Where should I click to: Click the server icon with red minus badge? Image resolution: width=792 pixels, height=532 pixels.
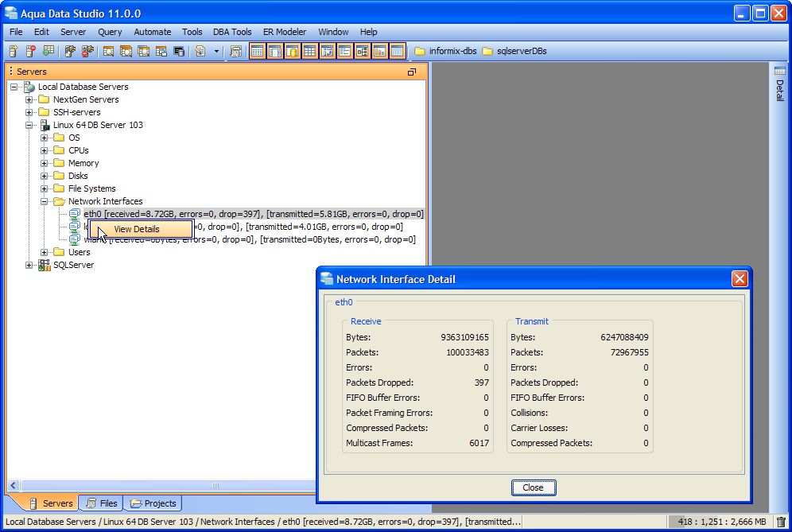point(31,51)
